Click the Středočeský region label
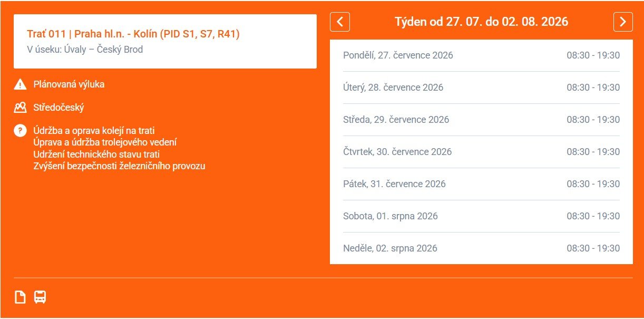Image resolution: width=644 pixels, height=319 pixels. [58, 108]
